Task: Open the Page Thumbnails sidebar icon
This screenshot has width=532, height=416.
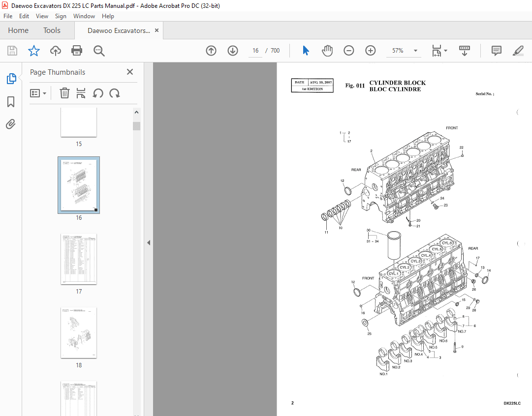Action: (x=11, y=79)
